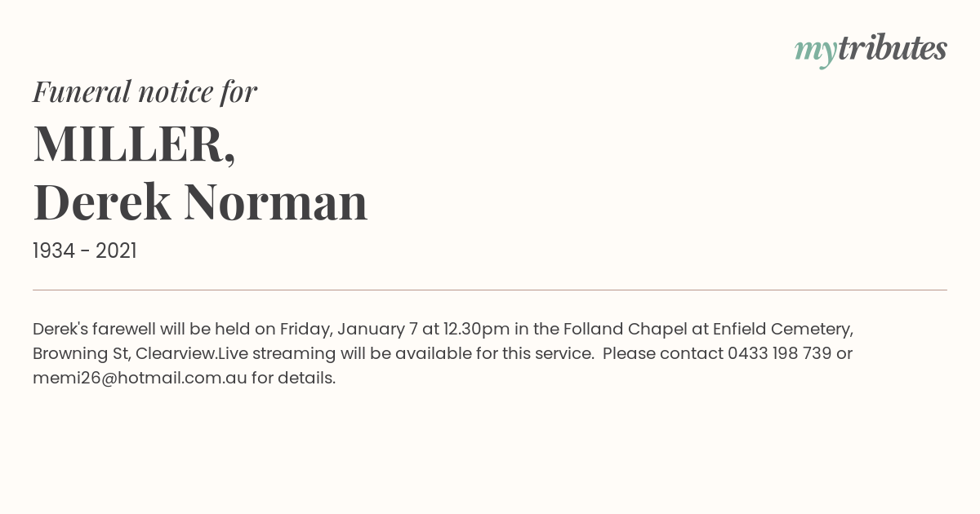Click the "Enfield Cemetery" text
This screenshot has height=514, width=980.
(782, 329)
